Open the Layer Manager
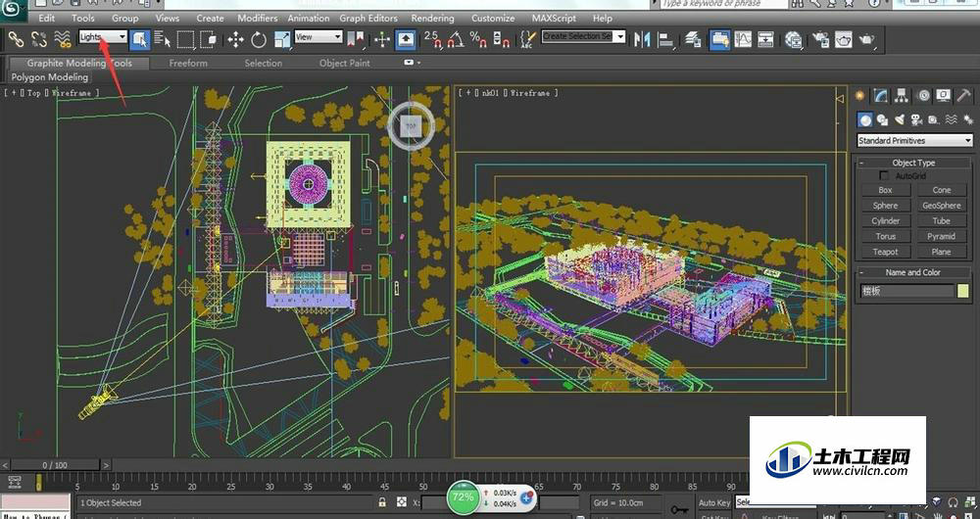 click(693, 39)
